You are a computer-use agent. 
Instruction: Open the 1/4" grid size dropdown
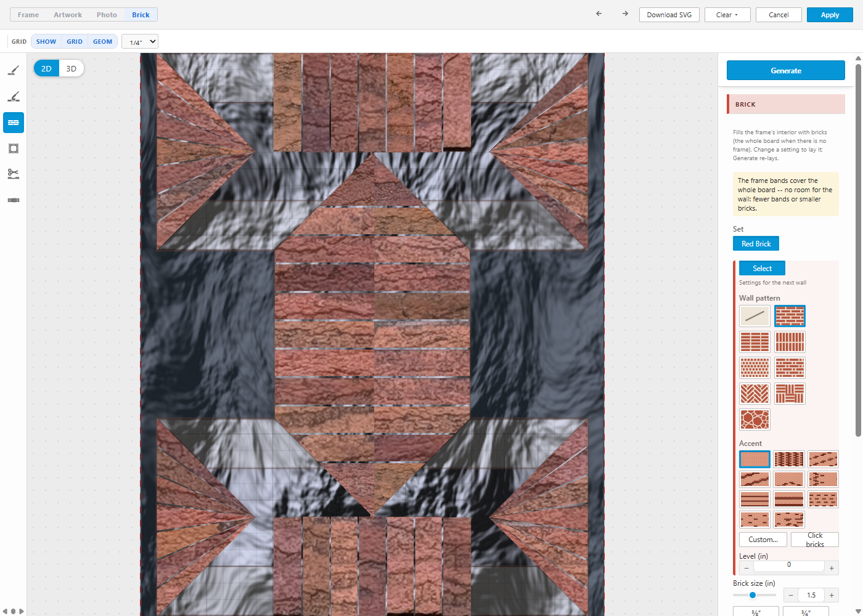tap(140, 41)
